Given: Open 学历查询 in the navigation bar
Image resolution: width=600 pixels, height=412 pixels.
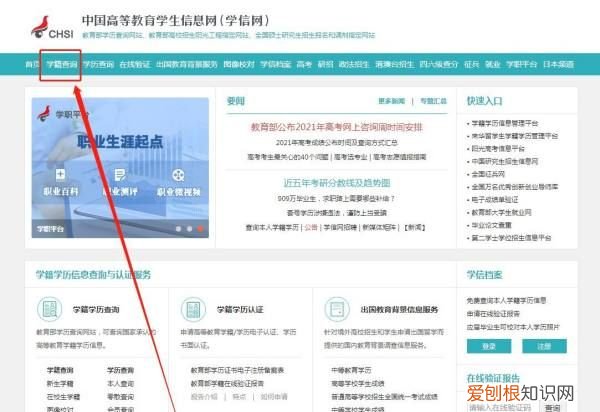Looking at the screenshot, I should pos(98,64).
